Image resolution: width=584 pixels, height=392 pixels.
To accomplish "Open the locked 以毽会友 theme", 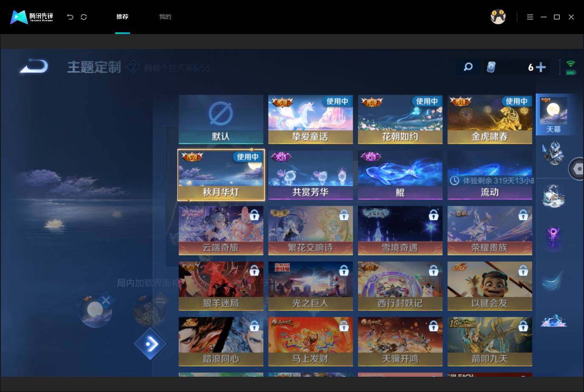I will (490, 286).
